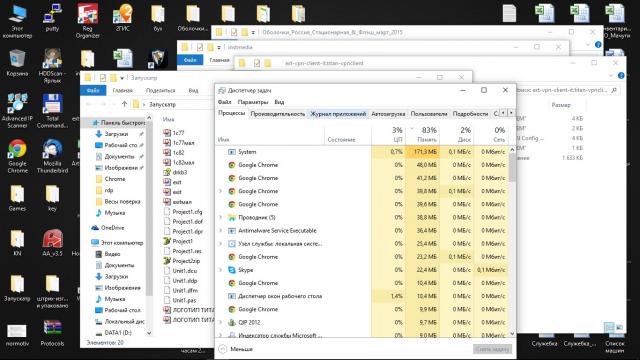Click the Меньше details toggle button

(236, 349)
